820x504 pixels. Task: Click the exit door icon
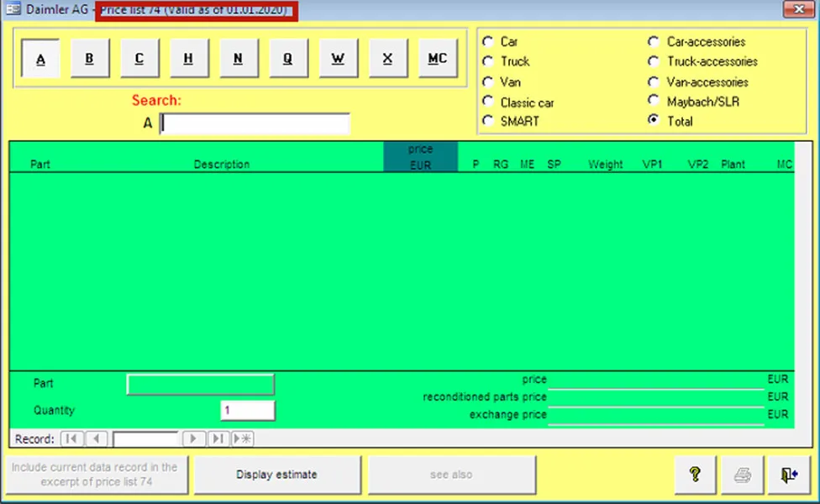[789, 475]
